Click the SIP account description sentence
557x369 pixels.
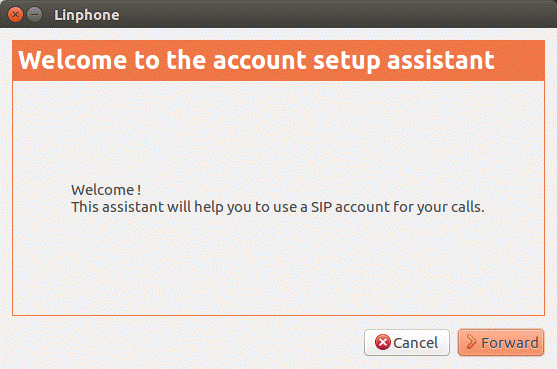(x=278, y=207)
